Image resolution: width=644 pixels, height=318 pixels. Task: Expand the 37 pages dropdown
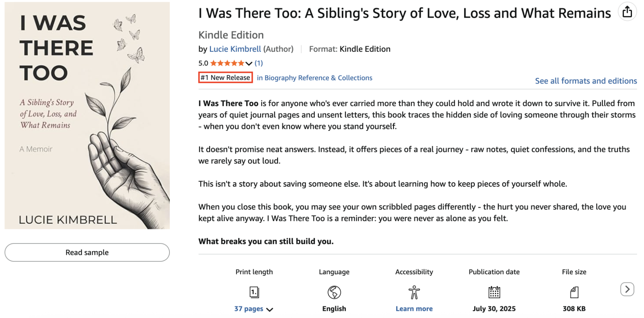pos(270,309)
